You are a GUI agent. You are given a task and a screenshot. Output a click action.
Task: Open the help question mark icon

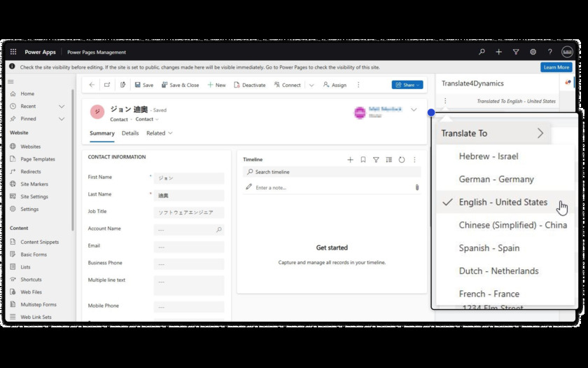pyautogui.click(x=549, y=52)
